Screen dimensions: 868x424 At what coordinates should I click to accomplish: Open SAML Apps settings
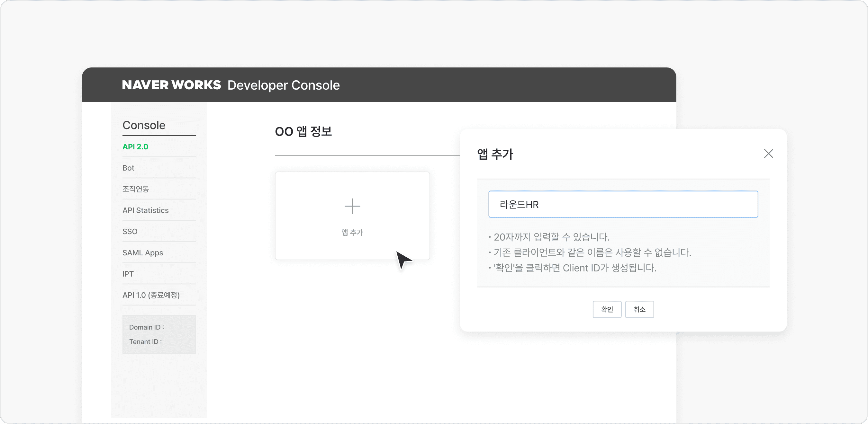pyautogui.click(x=142, y=252)
